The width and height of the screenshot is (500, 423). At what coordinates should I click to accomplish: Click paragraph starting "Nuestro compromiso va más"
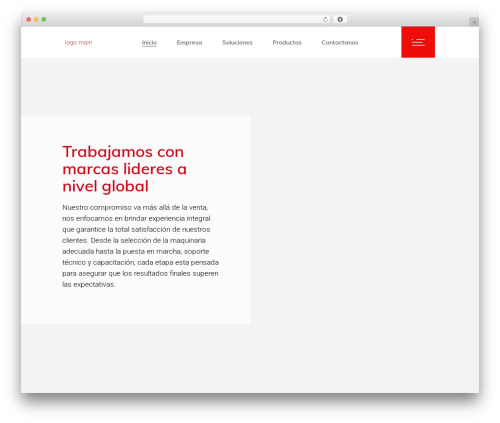[140, 246]
